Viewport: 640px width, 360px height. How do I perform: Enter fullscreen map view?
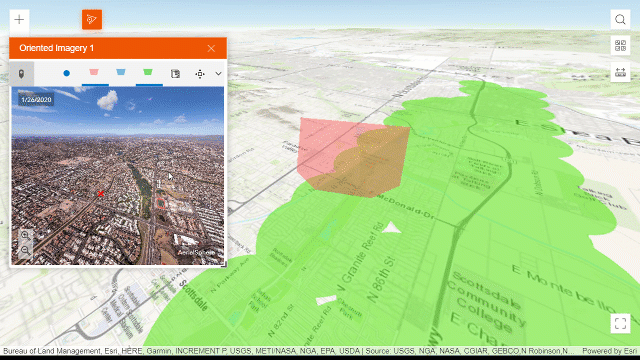tap(620, 323)
